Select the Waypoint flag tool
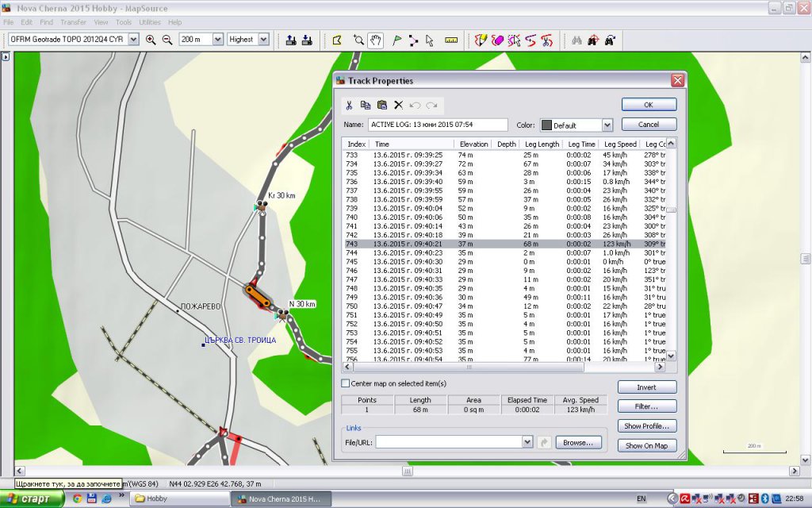This screenshot has height=508, width=812. pyautogui.click(x=397, y=40)
